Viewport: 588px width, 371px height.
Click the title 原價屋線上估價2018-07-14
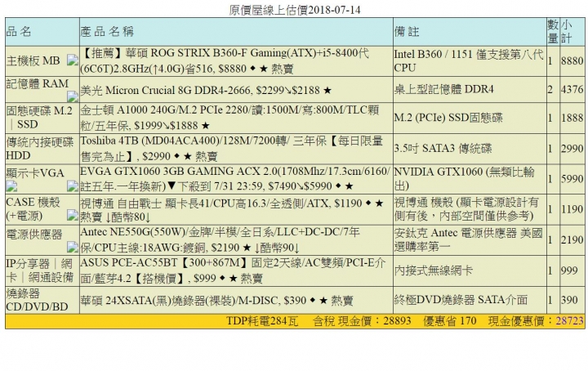295,10
